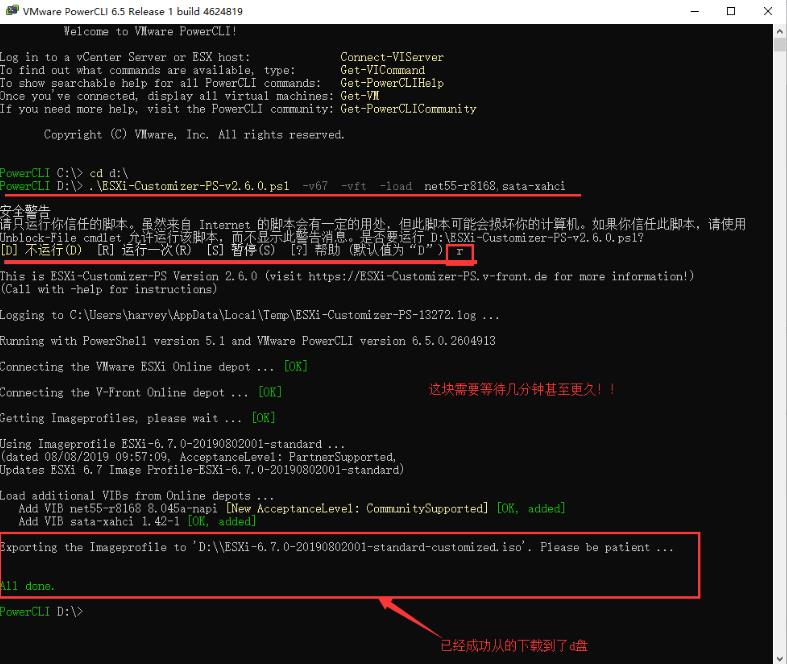Viewport: 787px width, 664px height.
Task: Click the https://ESXi-Customizer-PS.v-front.de URL text
Action: click(x=427, y=277)
